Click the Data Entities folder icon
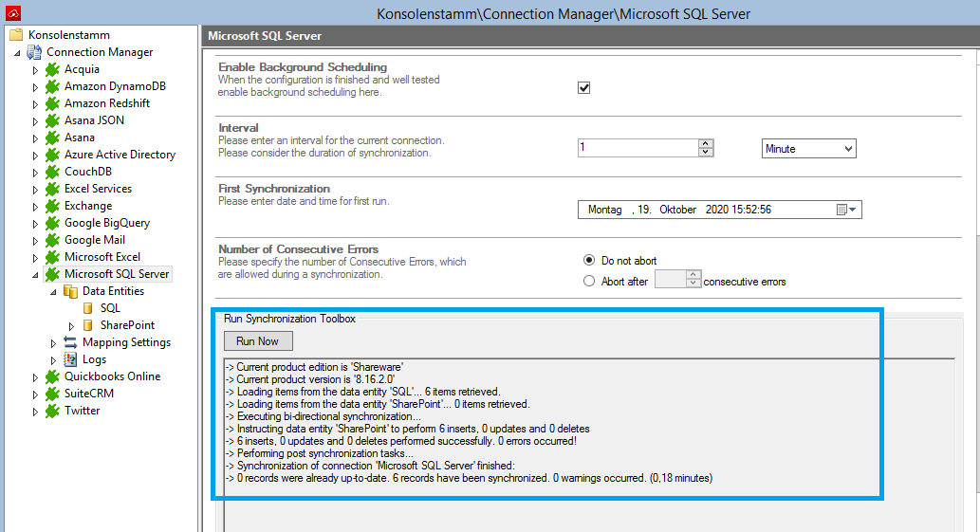 pos(71,291)
